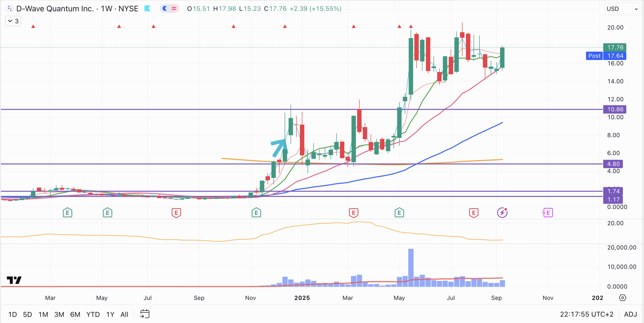Open the USD currency dropdown
Viewport: 644px width, 323px height.
click(x=622, y=9)
